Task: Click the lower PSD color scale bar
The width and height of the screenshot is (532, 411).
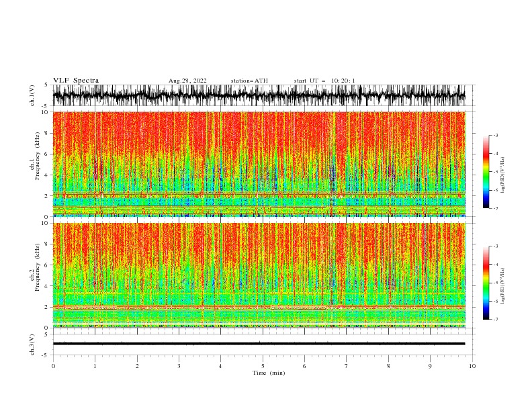Action: click(486, 283)
